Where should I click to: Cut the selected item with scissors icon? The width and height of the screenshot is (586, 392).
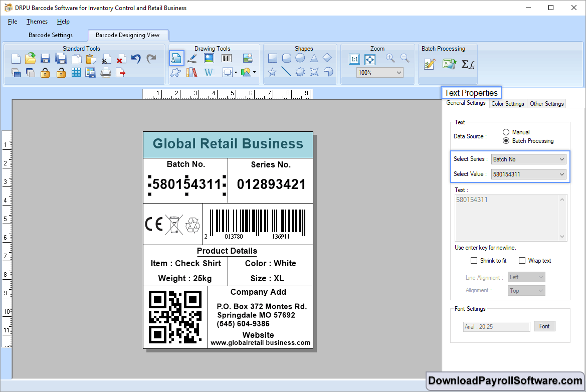(106, 59)
